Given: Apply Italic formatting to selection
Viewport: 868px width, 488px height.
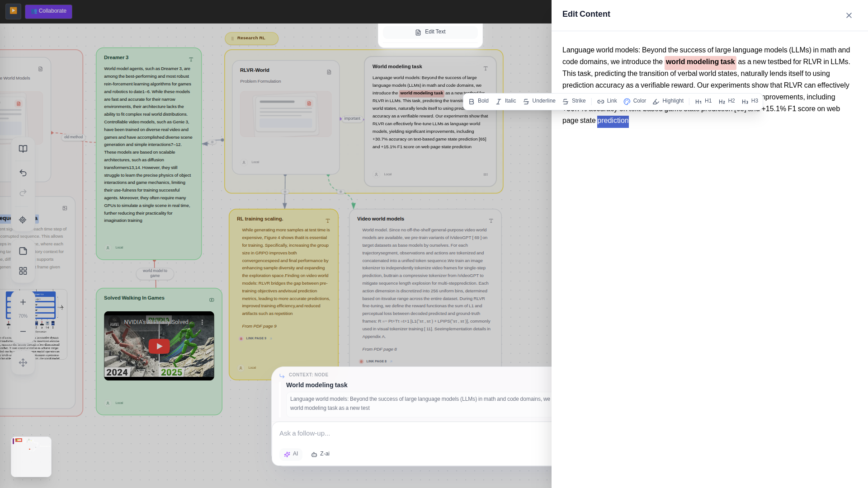Looking at the screenshot, I should click(x=506, y=101).
